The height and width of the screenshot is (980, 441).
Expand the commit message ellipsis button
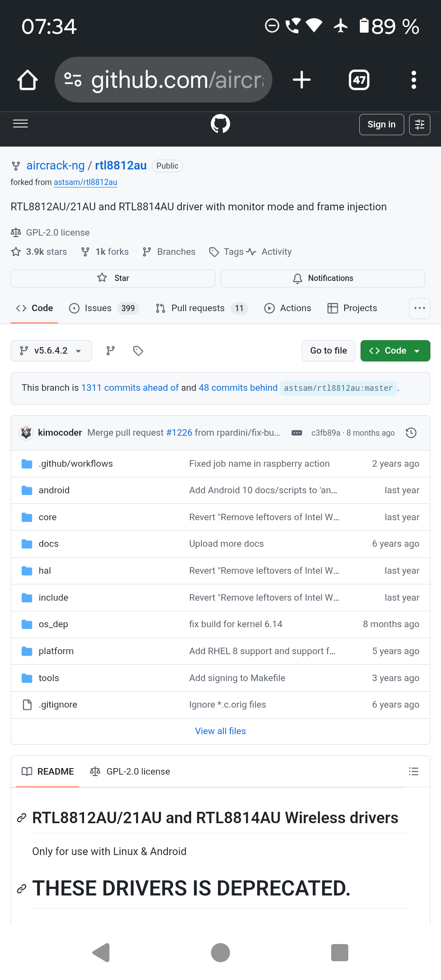[297, 433]
